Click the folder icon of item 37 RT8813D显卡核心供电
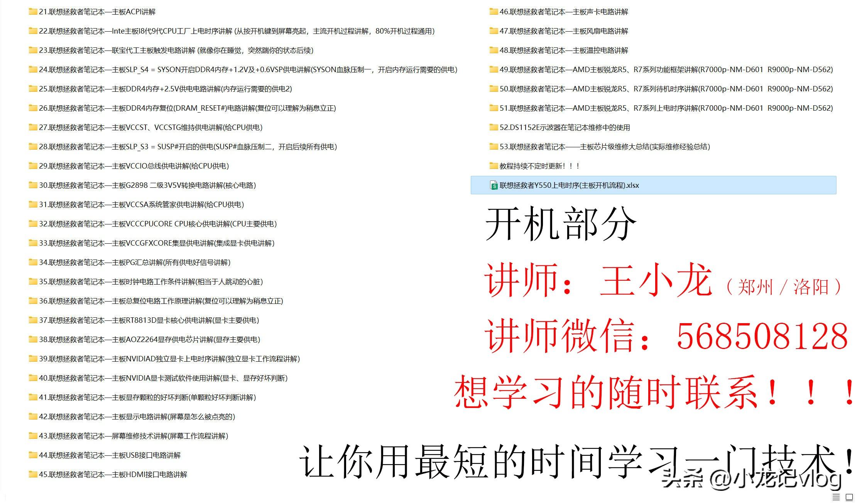 pyautogui.click(x=33, y=320)
